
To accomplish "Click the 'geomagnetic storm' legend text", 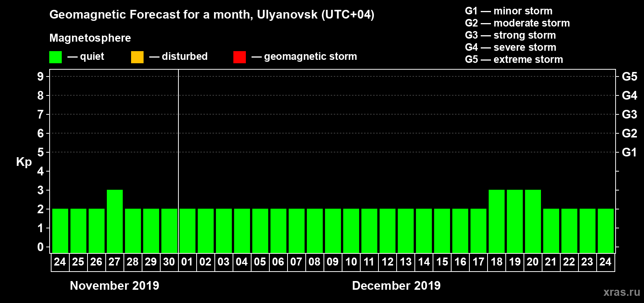I will tap(310, 56).
